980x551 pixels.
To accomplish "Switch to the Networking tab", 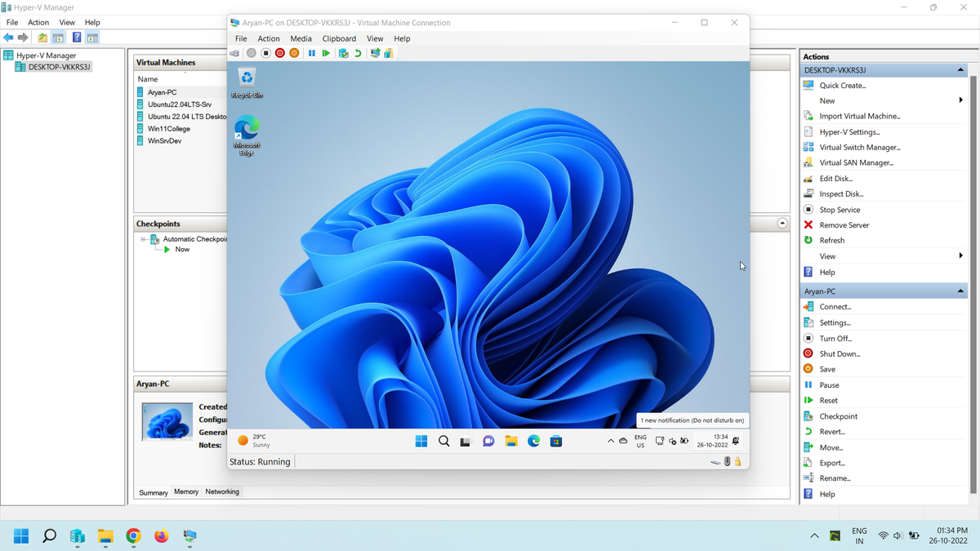I will click(222, 491).
